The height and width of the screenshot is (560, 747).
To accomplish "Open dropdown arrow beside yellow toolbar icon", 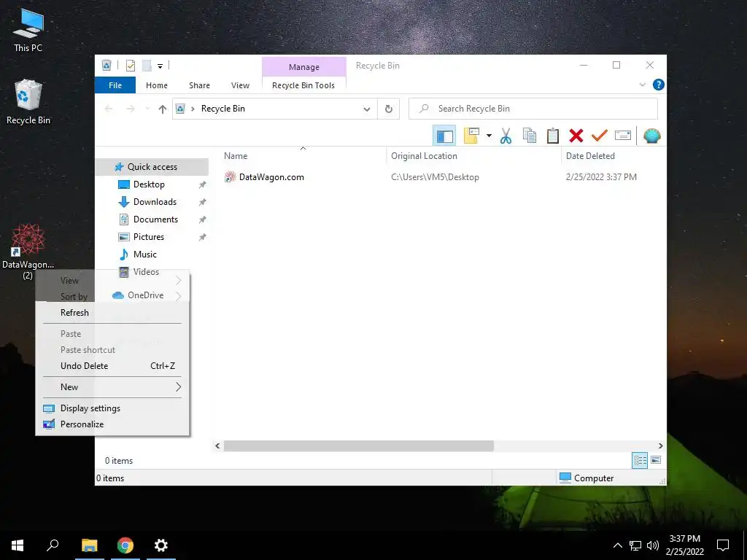I will click(489, 136).
